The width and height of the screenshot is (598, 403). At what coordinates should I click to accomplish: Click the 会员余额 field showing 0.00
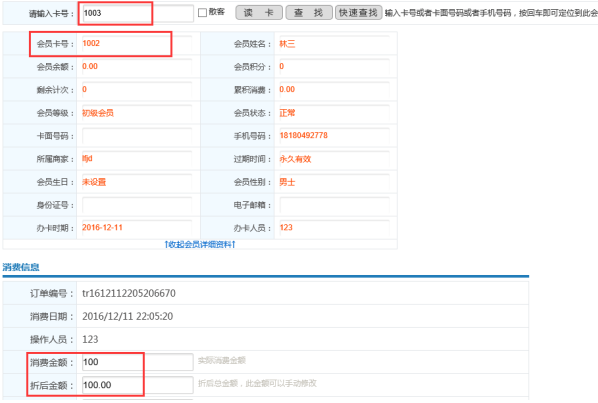[x=137, y=67]
